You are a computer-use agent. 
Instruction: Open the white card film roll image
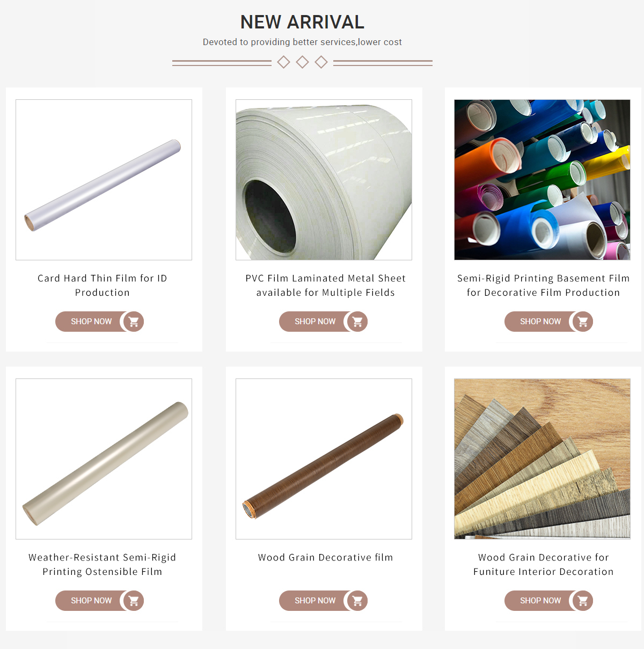(x=104, y=180)
